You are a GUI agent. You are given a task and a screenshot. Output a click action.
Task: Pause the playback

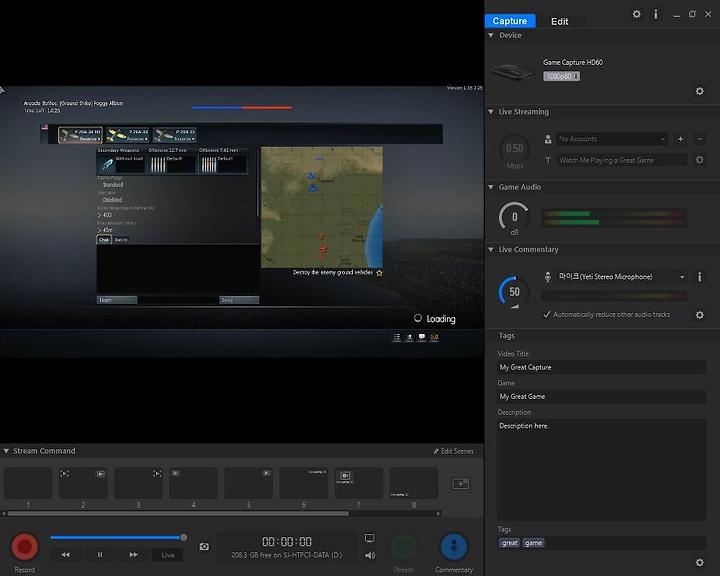coord(100,555)
